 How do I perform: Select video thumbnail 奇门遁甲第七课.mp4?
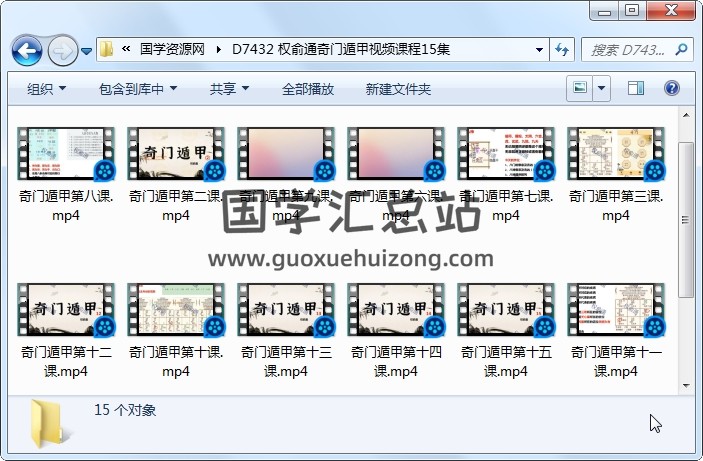(x=506, y=153)
